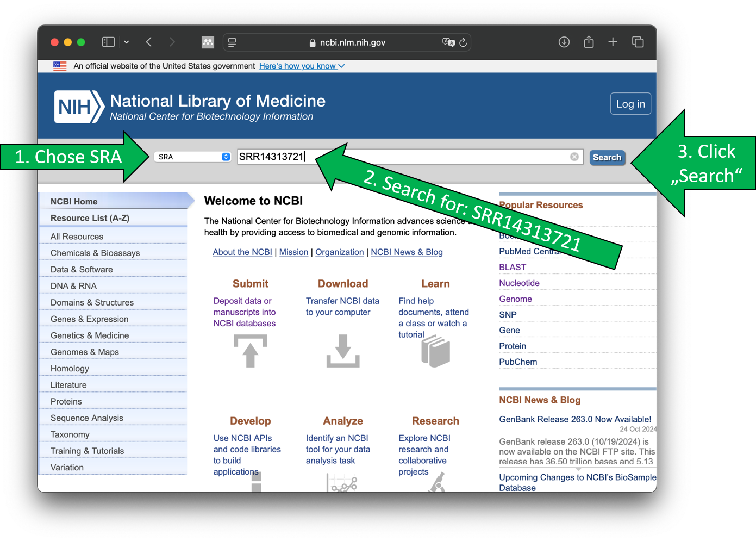Select Literature in sidebar
The width and height of the screenshot is (756, 541).
click(68, 385)
